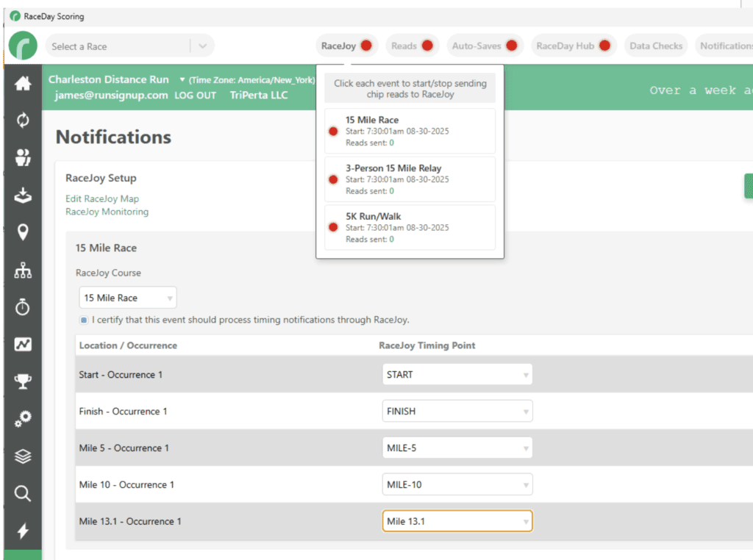Click the LOG OUT link
Screen dimensions: 753x560
(x=195, y=95)
